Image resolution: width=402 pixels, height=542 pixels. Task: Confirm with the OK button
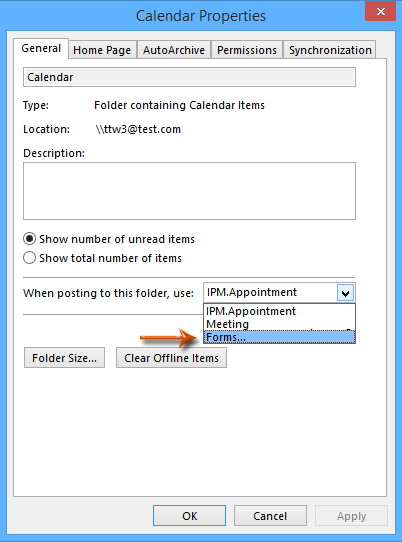pos(189,516)
